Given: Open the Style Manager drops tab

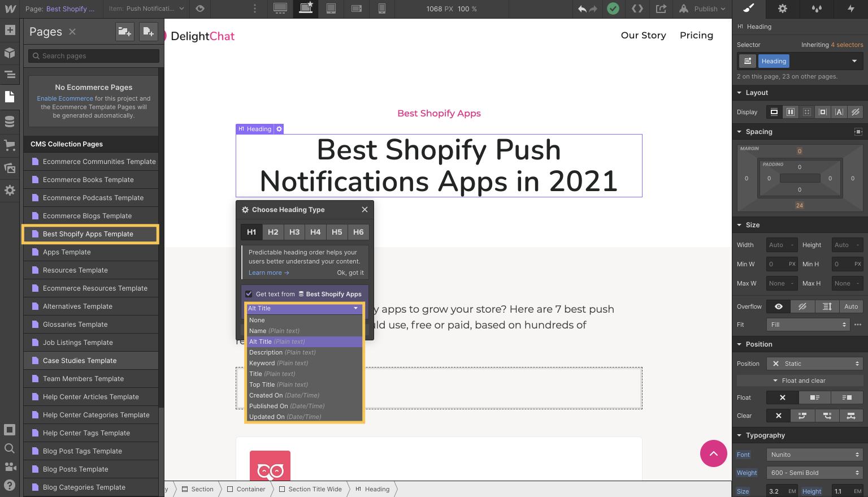Looking at the screenshot, I should 817,8.
